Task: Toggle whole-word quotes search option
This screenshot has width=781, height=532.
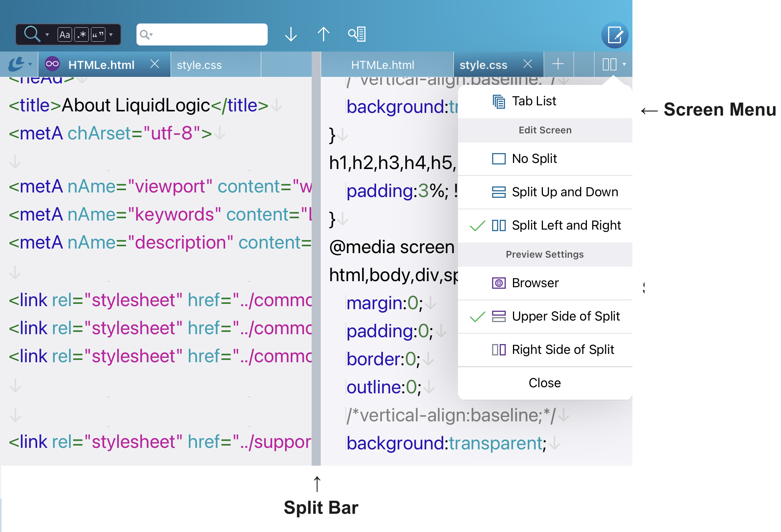Action: click(98, 35)
